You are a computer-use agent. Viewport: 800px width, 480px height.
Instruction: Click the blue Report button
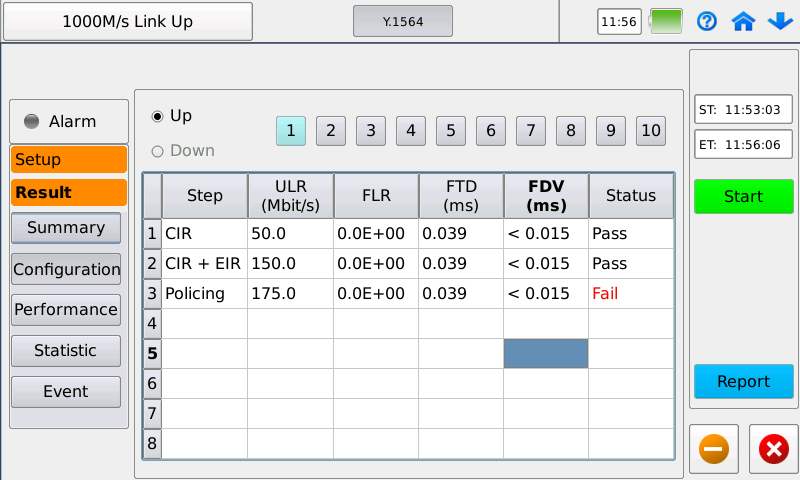[x=743, y=381]
